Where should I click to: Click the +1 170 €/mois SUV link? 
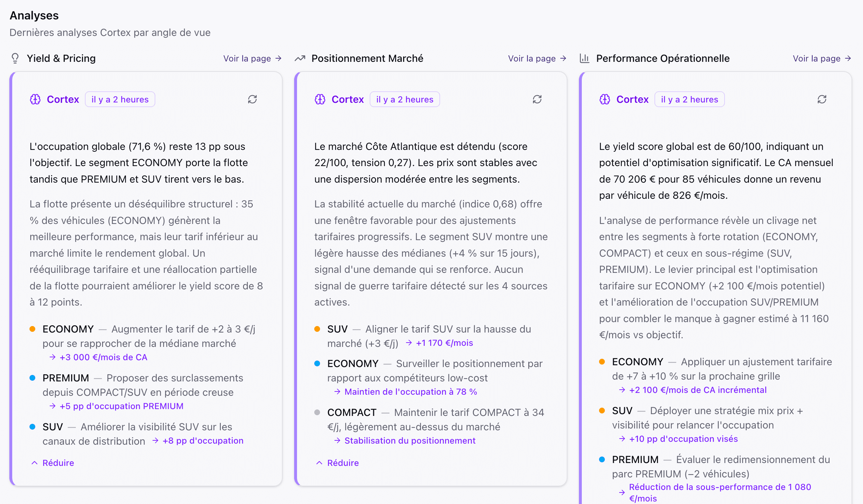pyautogui.click(x=445, y=343)
